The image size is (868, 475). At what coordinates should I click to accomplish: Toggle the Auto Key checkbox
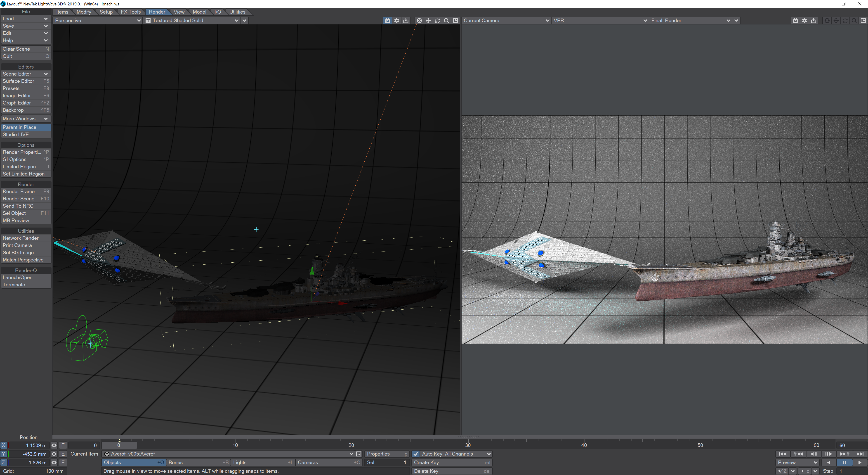415,454
